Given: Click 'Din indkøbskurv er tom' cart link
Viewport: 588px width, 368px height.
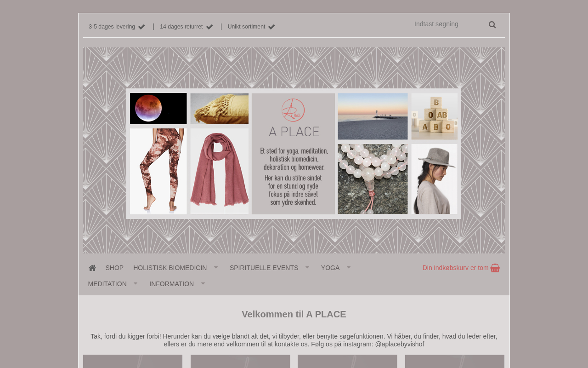Looking at the screenshot, I should click(456, 268).
